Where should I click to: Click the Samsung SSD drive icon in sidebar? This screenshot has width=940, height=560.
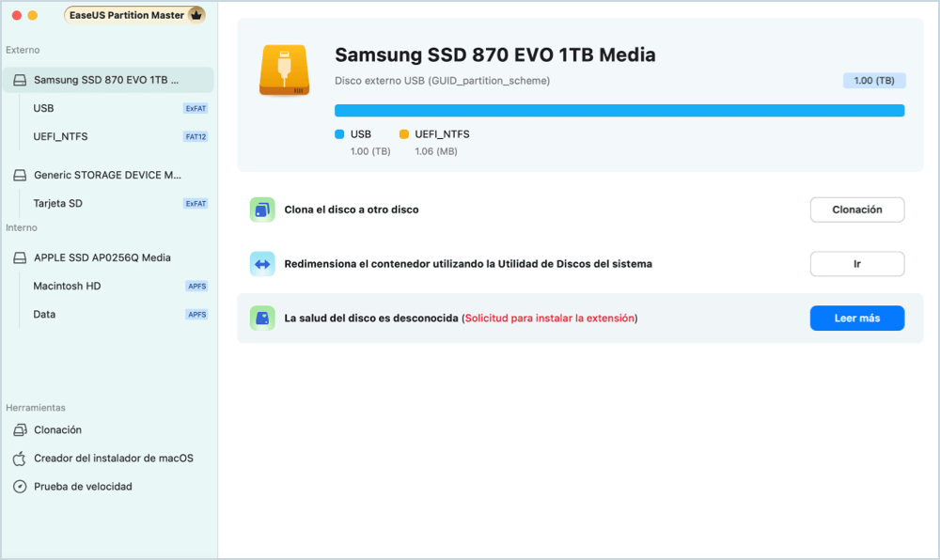click(20, 80)
